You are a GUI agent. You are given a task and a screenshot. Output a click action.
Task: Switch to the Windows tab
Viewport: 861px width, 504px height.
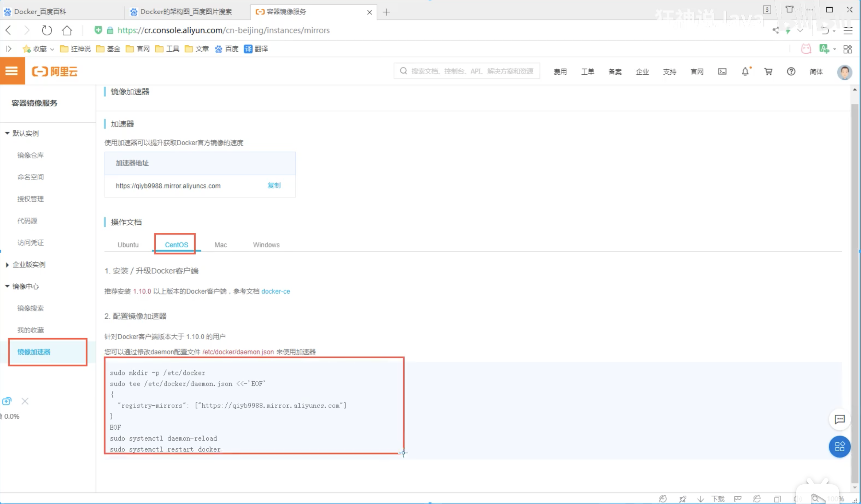(266, 245)
